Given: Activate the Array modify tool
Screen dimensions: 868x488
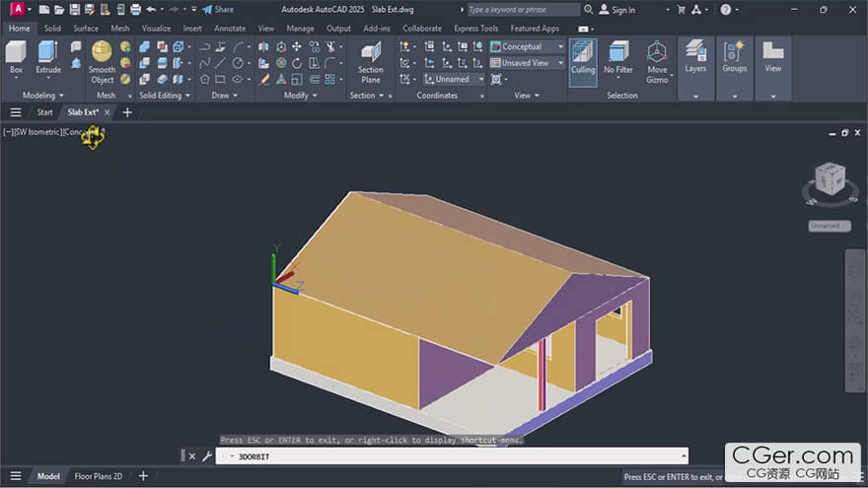Looking at the screenshot, I should [329, 79].
